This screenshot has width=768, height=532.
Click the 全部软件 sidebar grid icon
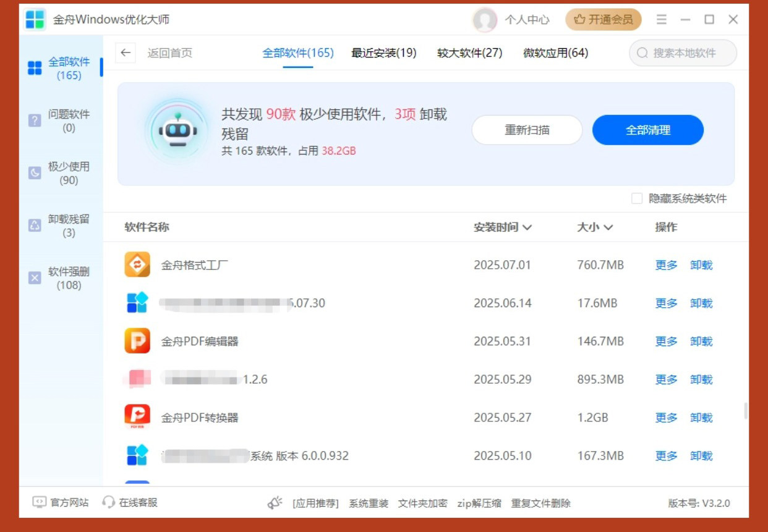(35, 68)
